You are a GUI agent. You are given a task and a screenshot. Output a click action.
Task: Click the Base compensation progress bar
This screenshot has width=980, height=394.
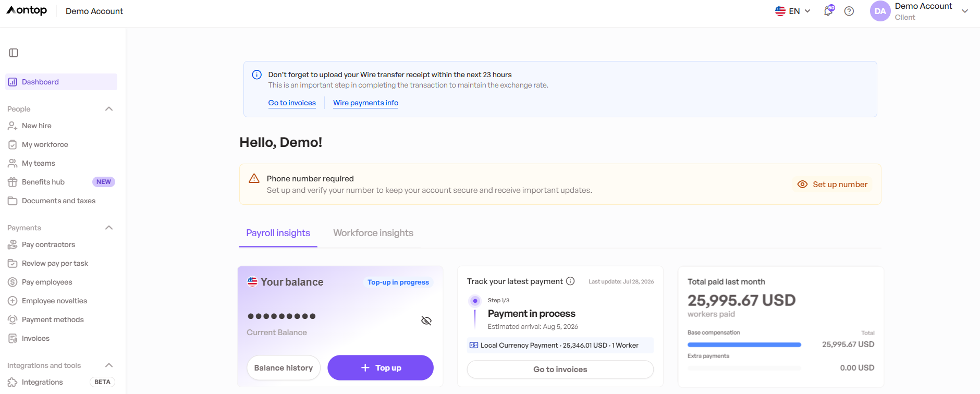pyautogui.click(x=744, y=344)
